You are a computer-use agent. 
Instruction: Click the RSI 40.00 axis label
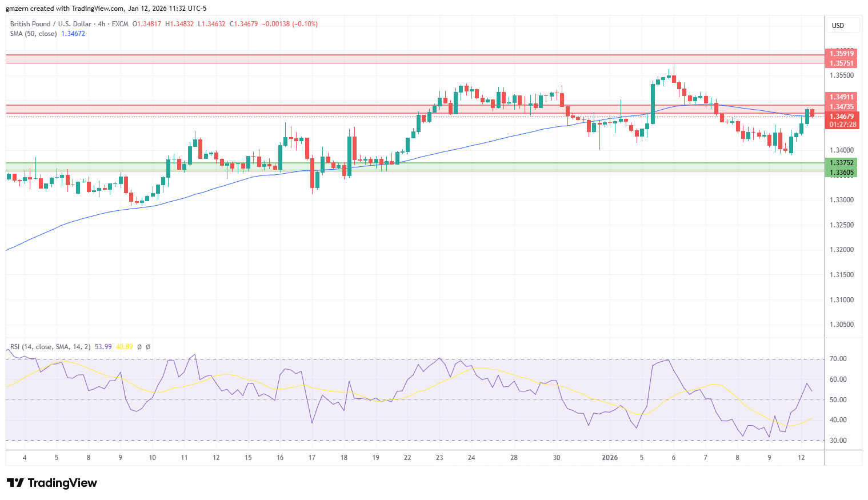[838, 420]
